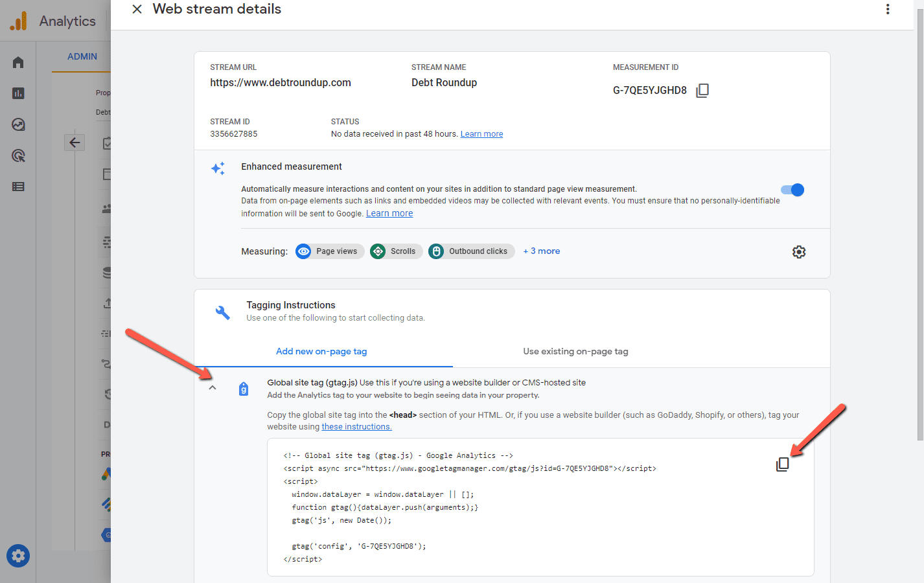Open Reports bar chart icon in sidebar

click(18, 93)
